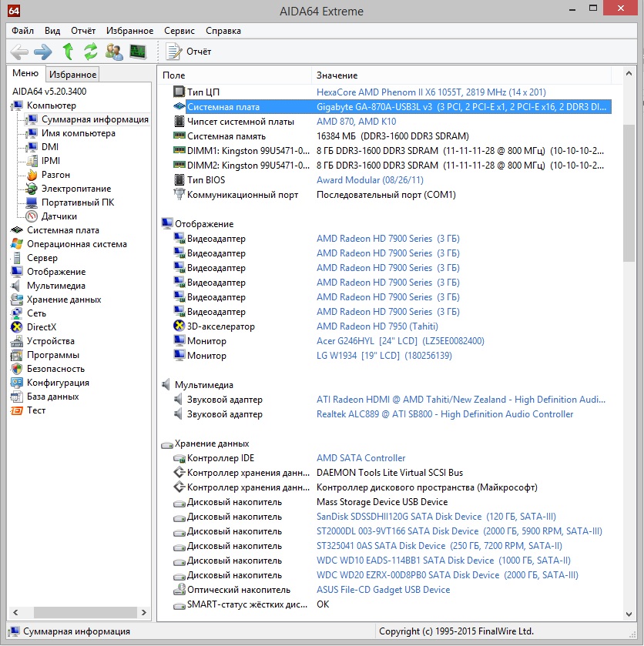Select DMI tree item
The width and height of the screenshot is (644, 646).
coord(50,147)
